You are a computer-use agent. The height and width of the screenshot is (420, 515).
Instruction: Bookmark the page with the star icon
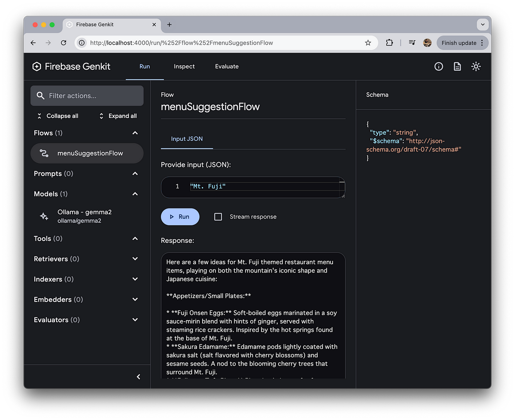(x=368, y=43)
